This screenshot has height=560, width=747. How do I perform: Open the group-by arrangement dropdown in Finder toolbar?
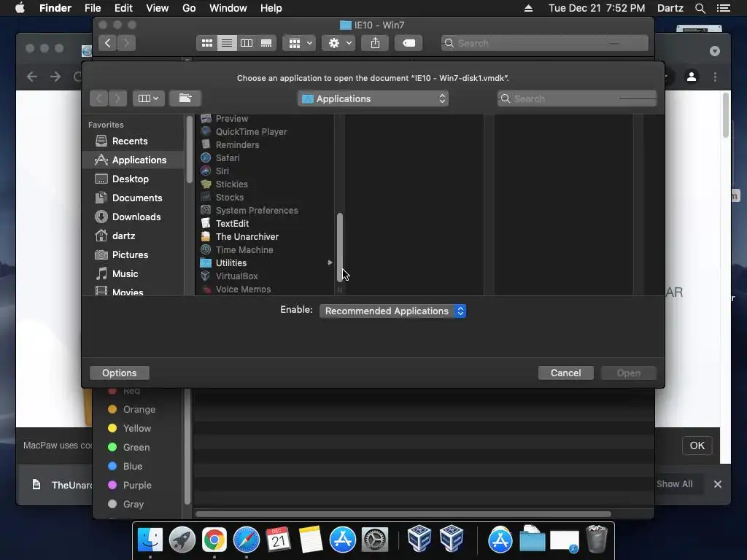point(299,43)
